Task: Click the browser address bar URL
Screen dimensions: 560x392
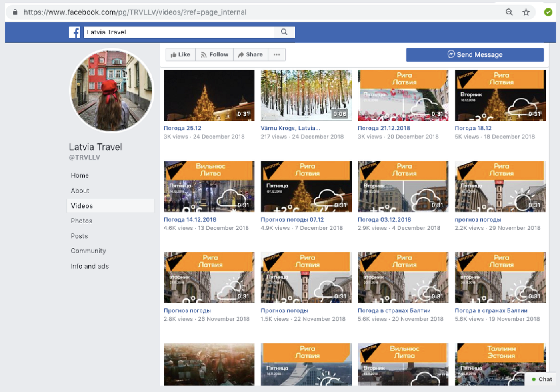Action: pyautogui.click(x=135, y=12)
